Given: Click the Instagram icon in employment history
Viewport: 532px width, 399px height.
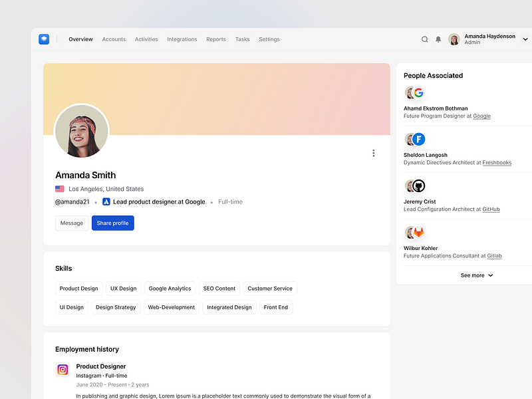Looking at the screenshot, I should point(63,369).
